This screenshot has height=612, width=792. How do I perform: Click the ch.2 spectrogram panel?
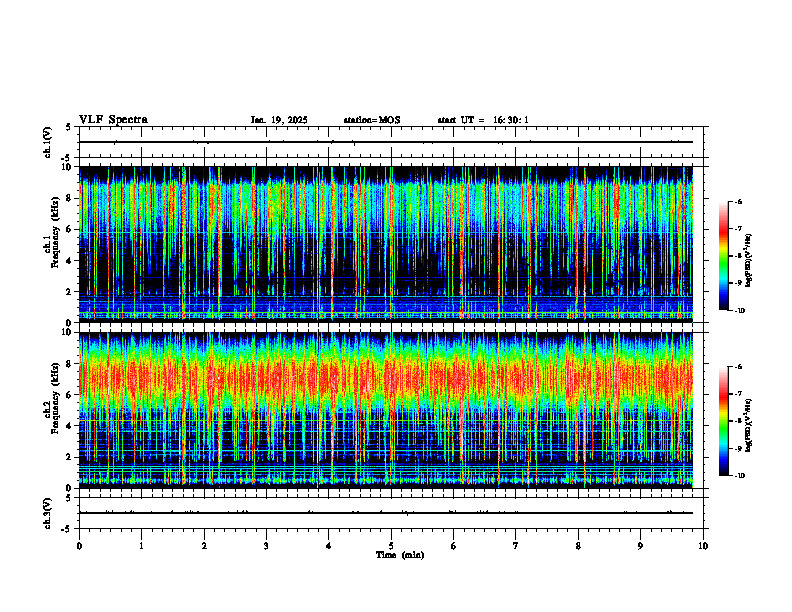point(386,410)
